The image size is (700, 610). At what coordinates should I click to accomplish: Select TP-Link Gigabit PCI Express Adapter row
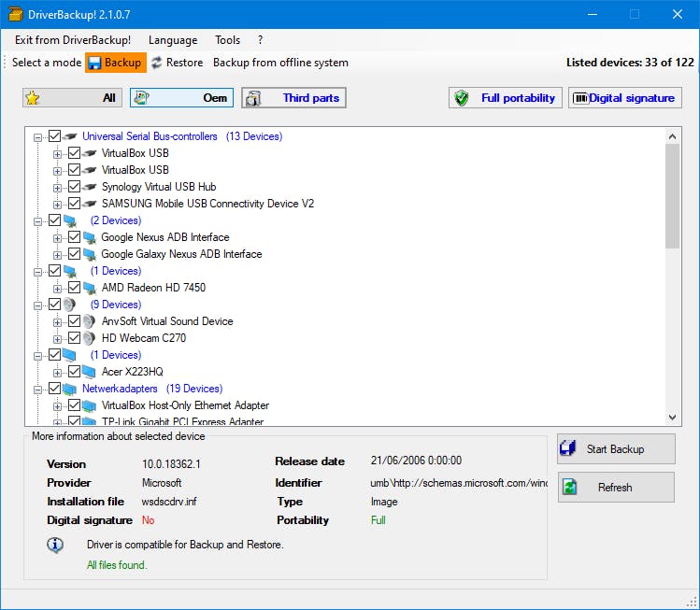tap(182, 421)
